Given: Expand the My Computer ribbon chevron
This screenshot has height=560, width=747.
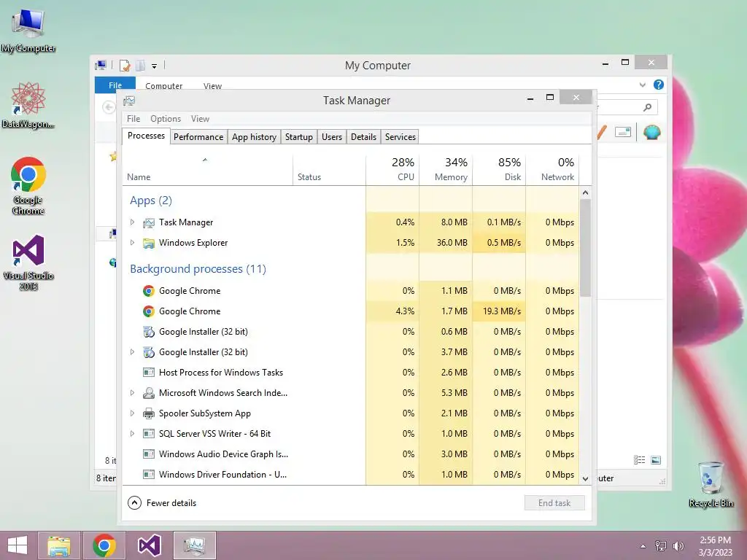Looking at the screenshot, I should tap(643, 85).
